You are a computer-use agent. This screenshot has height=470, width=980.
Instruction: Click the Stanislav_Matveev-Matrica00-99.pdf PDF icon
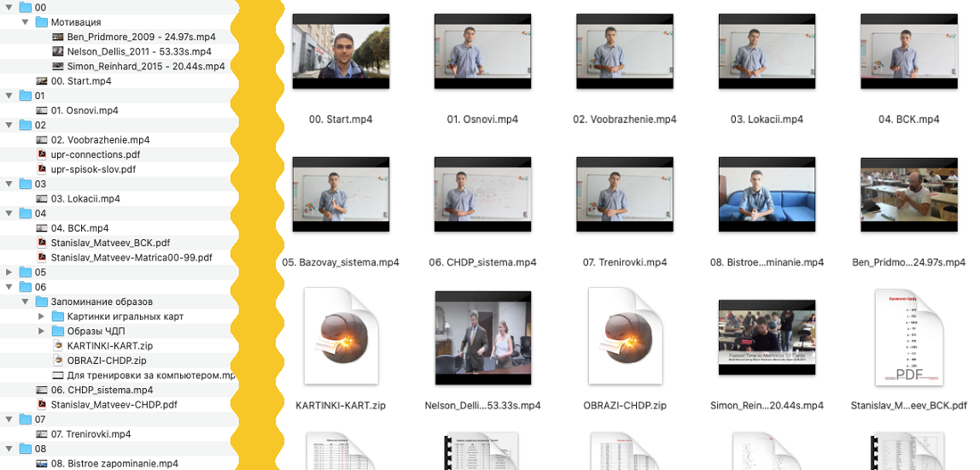coord(42,257)
